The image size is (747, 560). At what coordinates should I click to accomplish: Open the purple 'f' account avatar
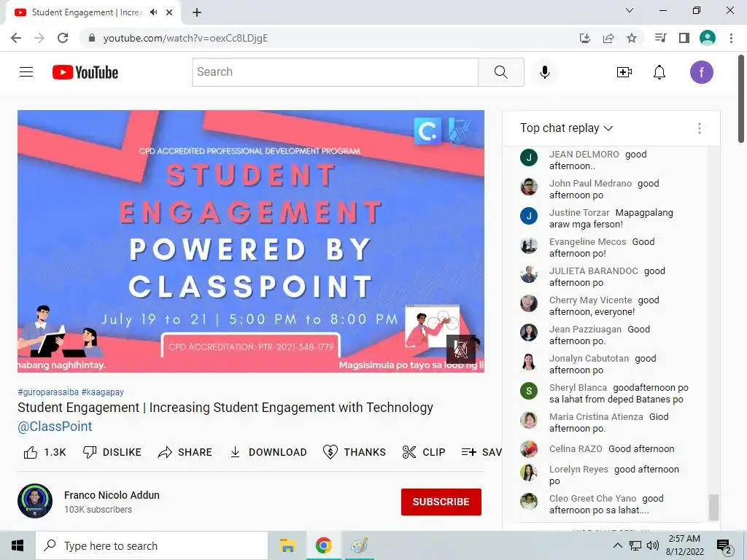coord(701,72)
